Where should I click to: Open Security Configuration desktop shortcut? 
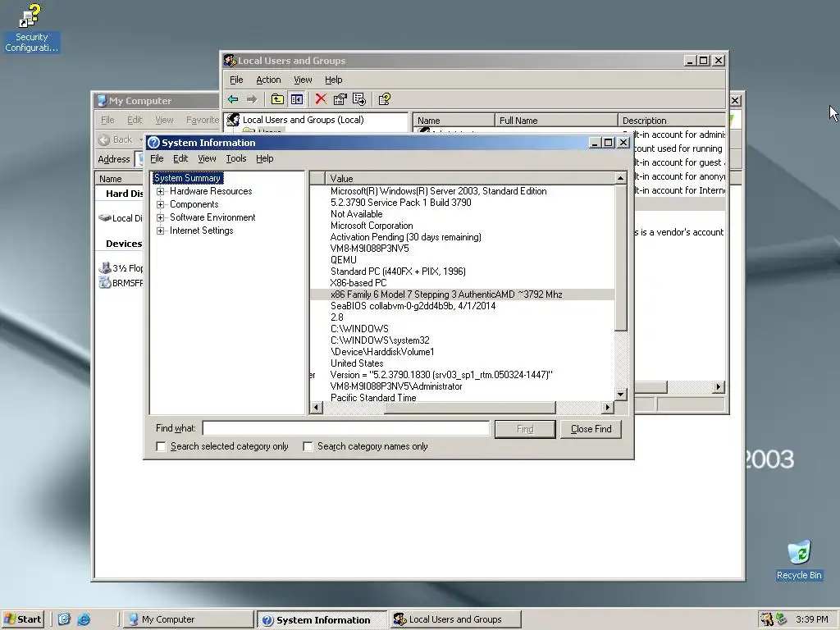31,28
